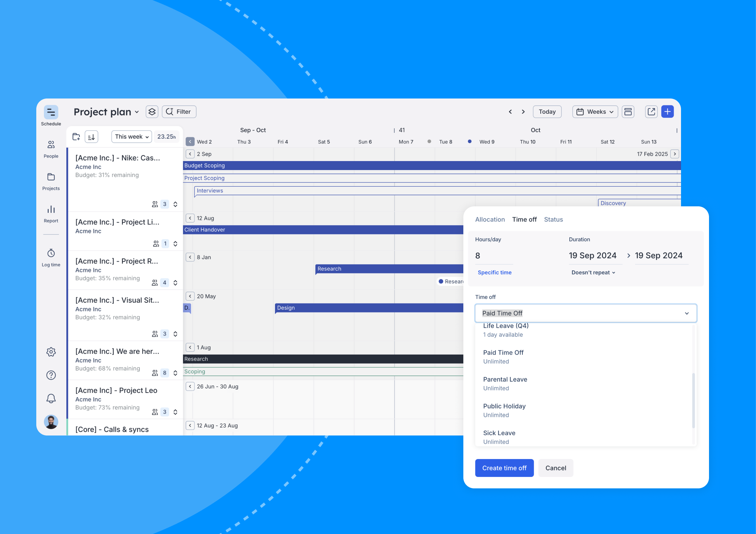Click the share/export schedule icon
This screenshot has height=534, width=756.
651,111
